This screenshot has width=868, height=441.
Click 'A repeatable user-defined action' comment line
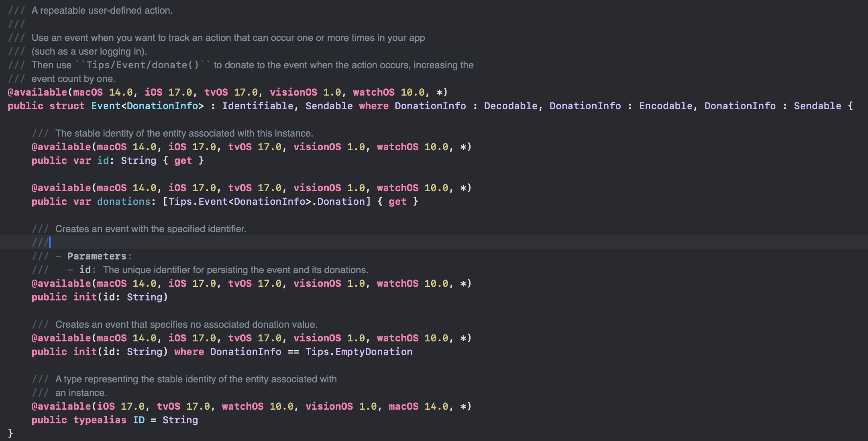[x=102, y=10]
